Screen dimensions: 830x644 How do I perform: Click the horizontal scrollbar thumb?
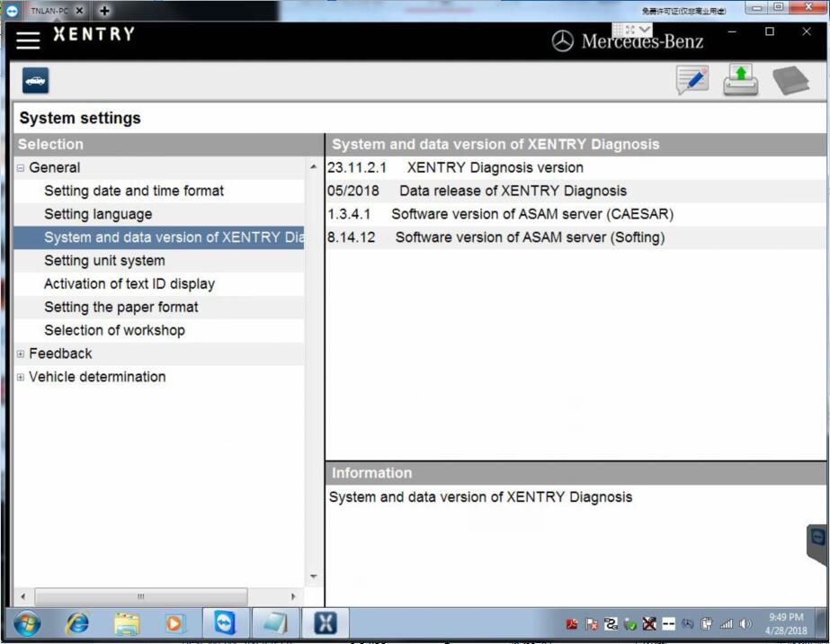[141, 596]
